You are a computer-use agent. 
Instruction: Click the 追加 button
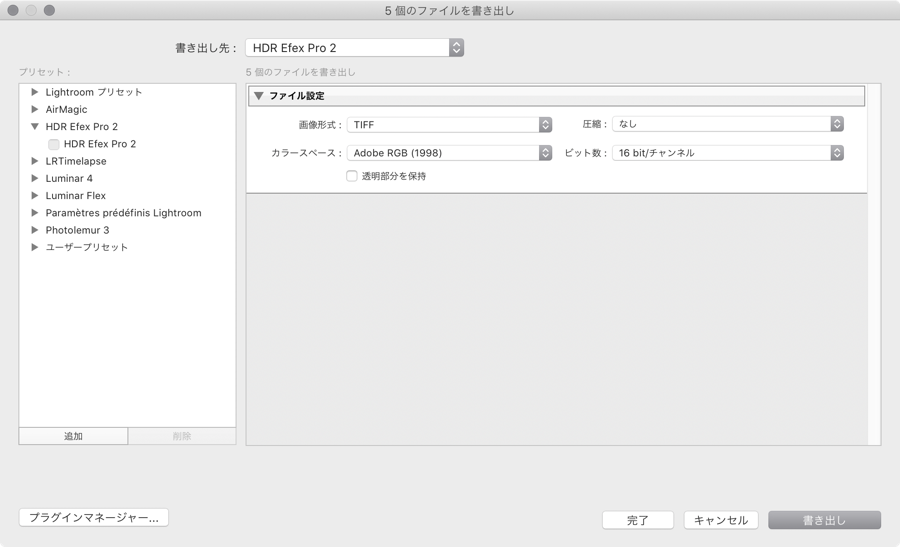point(73,436)
